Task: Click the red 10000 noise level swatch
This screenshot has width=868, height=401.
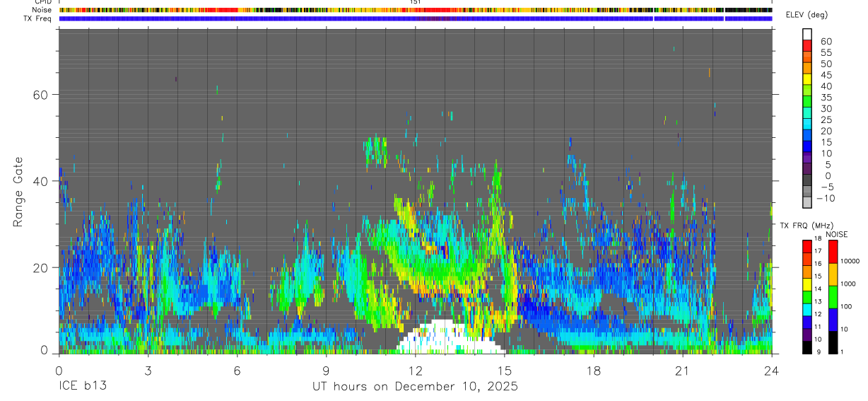Action: pos(833,252)
